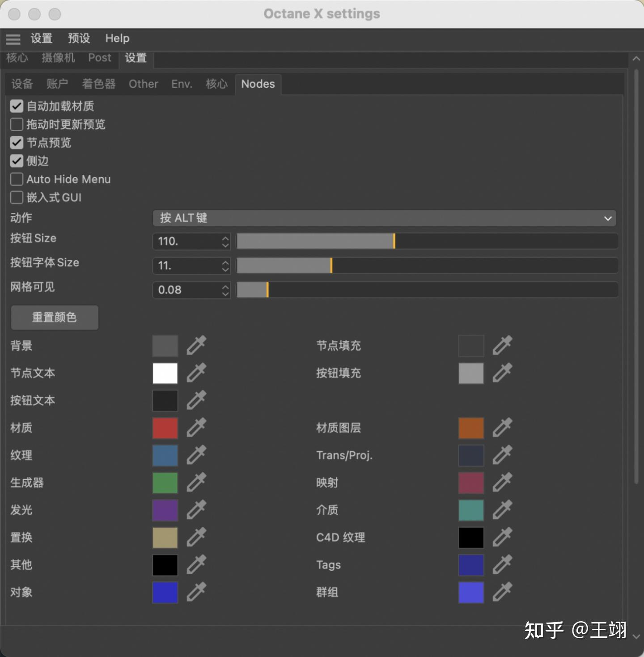Click the vertical scrollbar on the right
Viewport: 644px width, 657px height.
[x=636, y=276]
